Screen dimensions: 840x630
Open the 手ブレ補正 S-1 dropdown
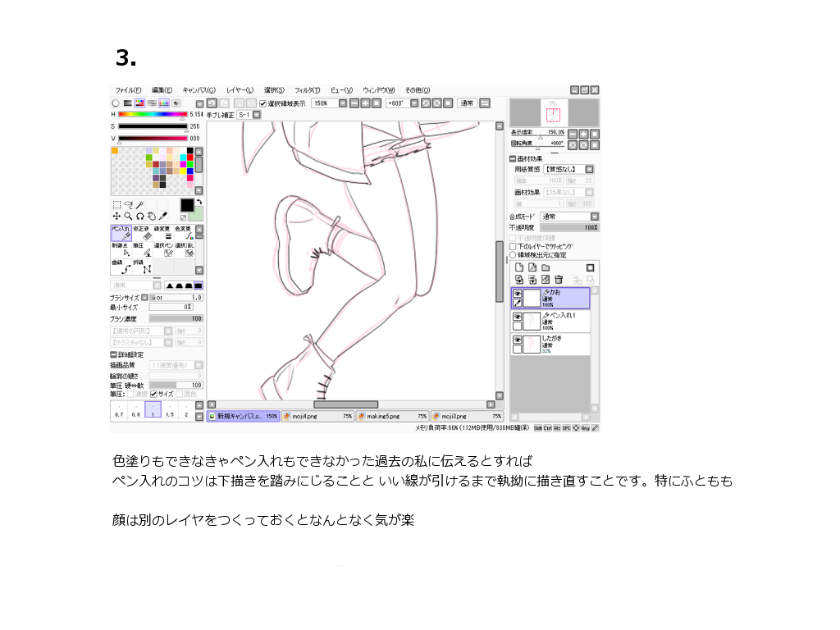(256, 115)
